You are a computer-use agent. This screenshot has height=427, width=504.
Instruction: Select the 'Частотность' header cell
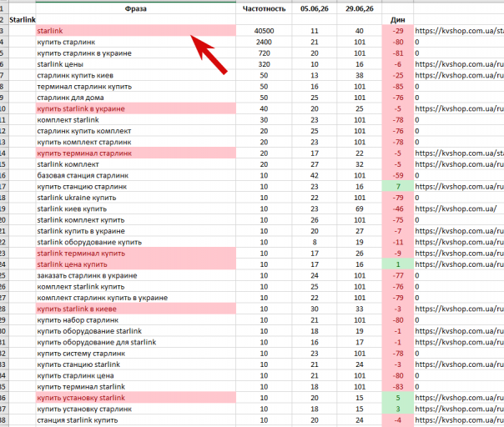point(264,8)
